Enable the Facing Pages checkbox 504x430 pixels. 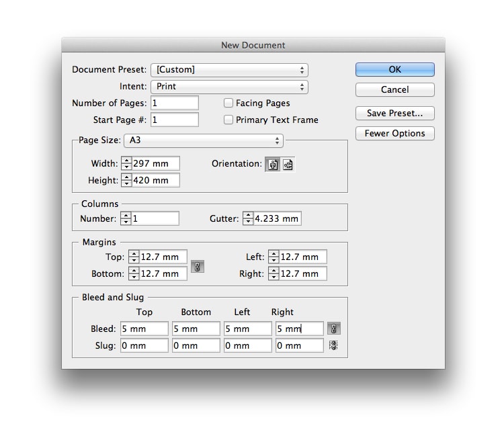228,103
